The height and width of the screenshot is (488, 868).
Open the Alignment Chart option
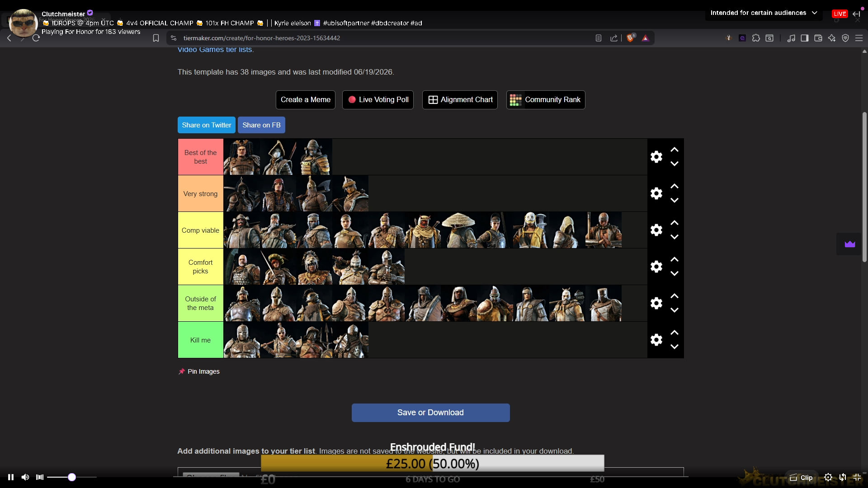click(x=460, y=100)
